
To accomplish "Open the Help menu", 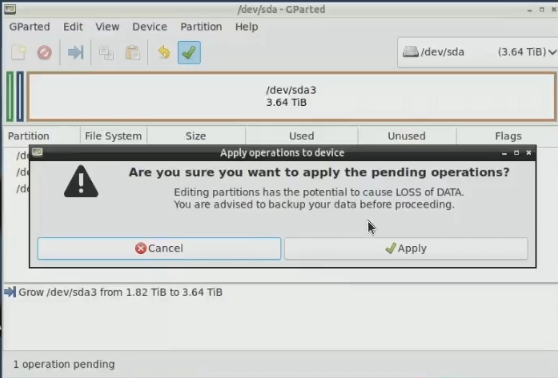I will pyautogui.click(x=247, y=27).
